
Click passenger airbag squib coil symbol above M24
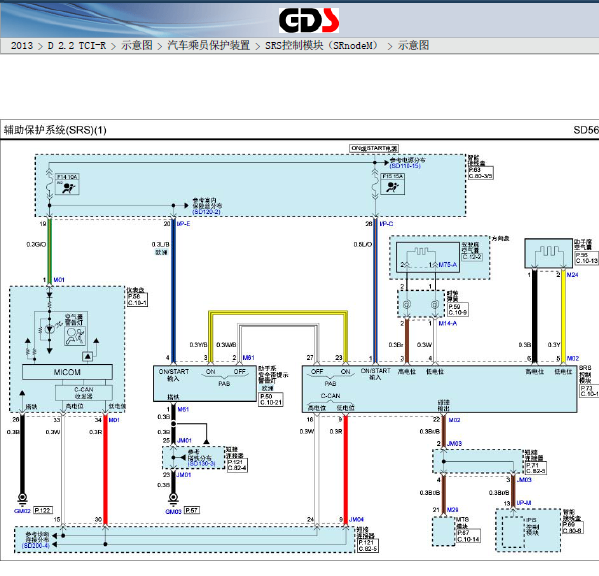tap(549, 252)
